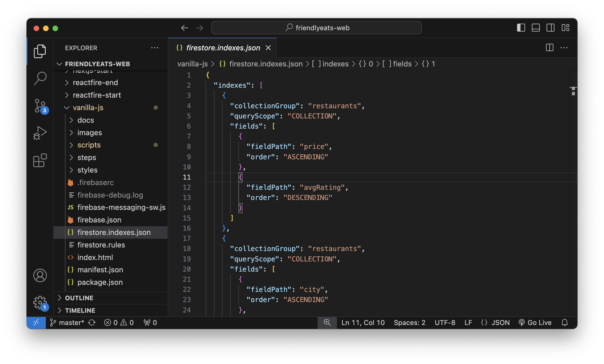Toggle the bottom panel visibility
This screenshot has height=364, width=604.
click(x=536, y=28)
